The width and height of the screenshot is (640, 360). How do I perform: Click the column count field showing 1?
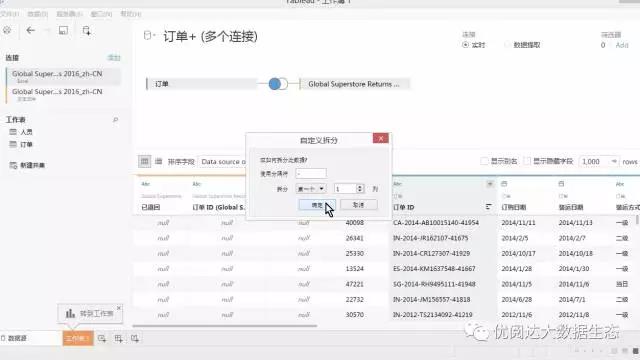(x=344, y=189)
